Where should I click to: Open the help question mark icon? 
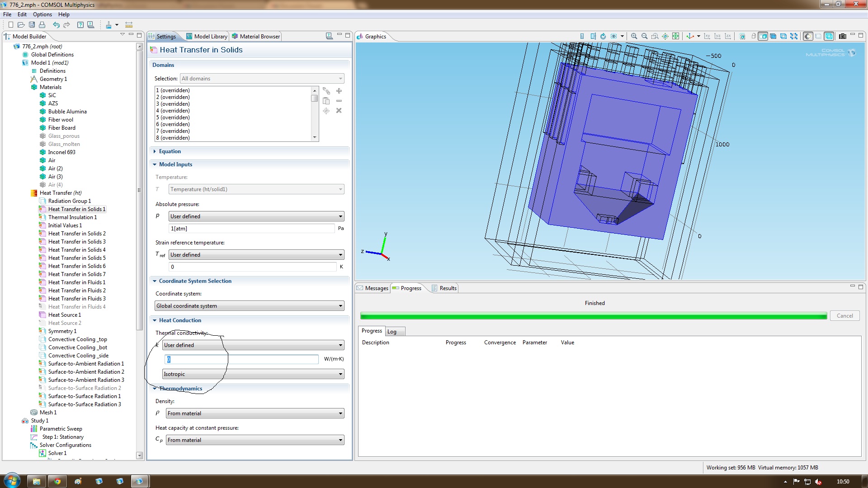[x=80, y=25]
